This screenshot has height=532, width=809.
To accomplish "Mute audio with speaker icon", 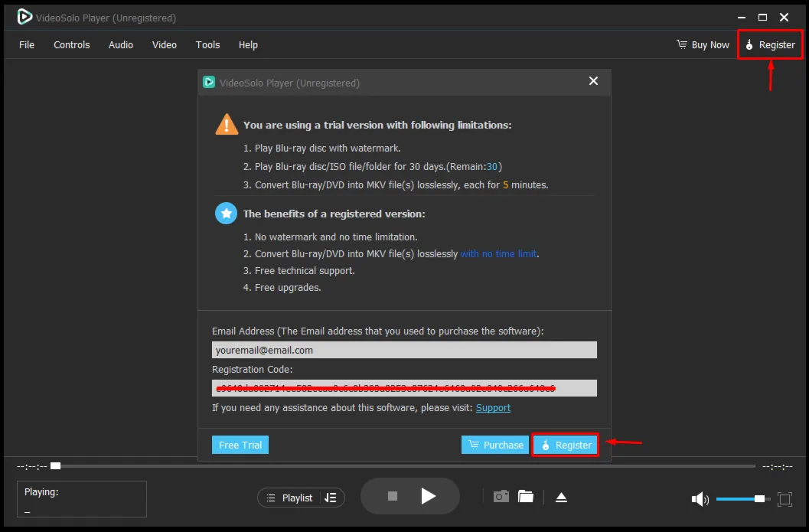I will (700, 499).
